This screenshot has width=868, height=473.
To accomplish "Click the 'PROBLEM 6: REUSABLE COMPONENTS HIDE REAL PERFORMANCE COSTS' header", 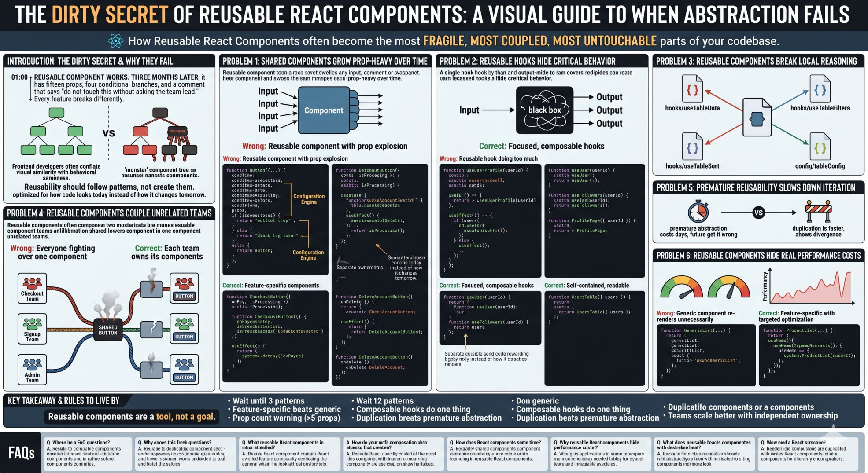I will tap(758, 256).
